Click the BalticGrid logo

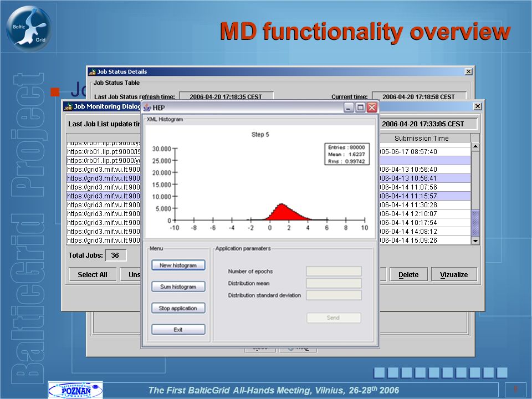point(29,28)
